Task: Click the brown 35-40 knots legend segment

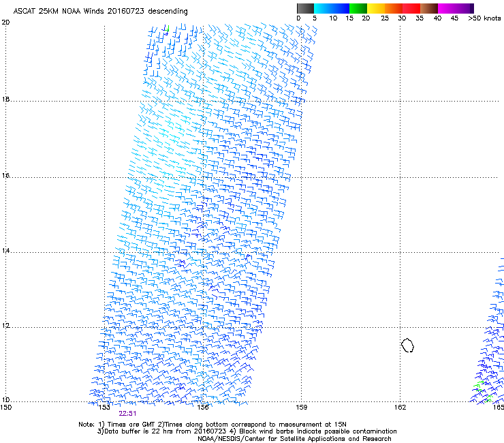Action: [429, 8]
